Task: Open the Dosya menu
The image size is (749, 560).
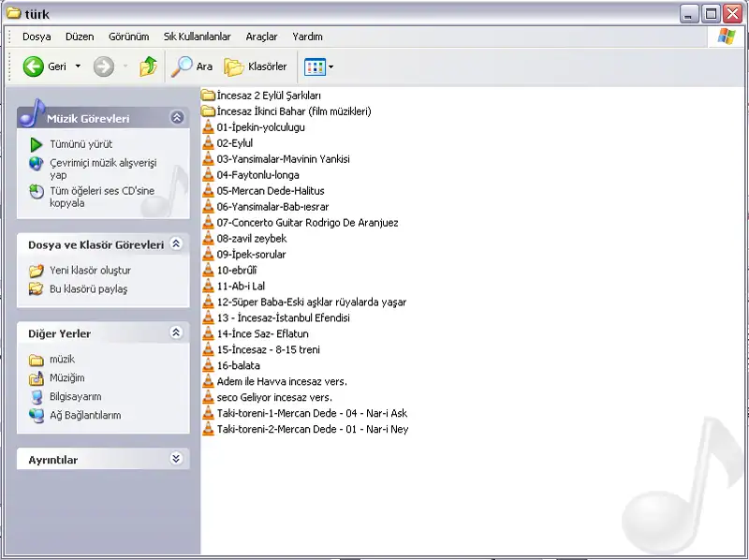Action: (37, 37)
